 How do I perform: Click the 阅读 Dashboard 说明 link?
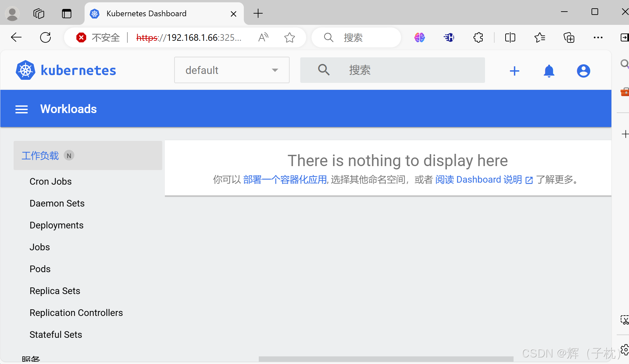click(484, 180)
